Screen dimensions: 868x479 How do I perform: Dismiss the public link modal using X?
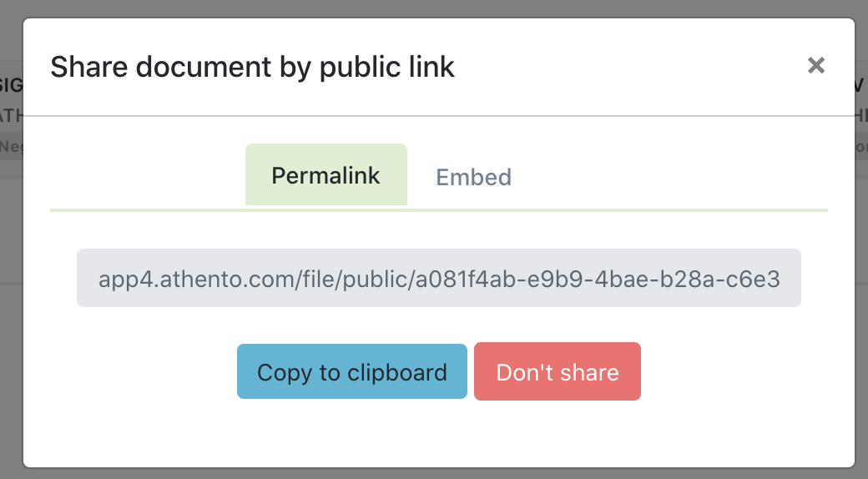click(x=815, y=66)
